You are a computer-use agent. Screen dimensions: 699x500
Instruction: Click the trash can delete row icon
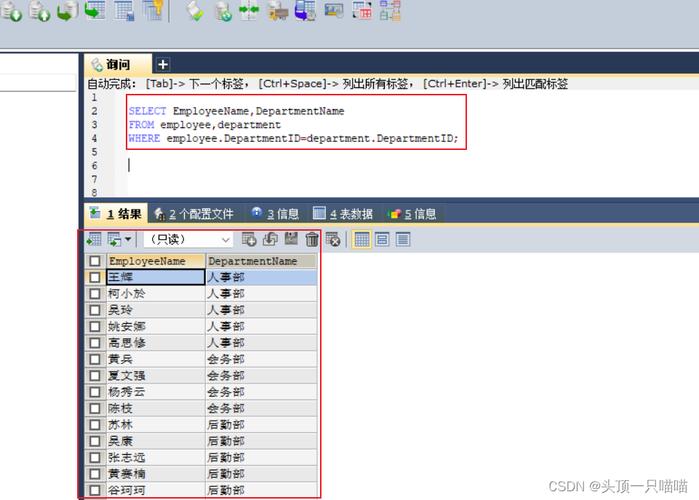[x=312, y=239]
